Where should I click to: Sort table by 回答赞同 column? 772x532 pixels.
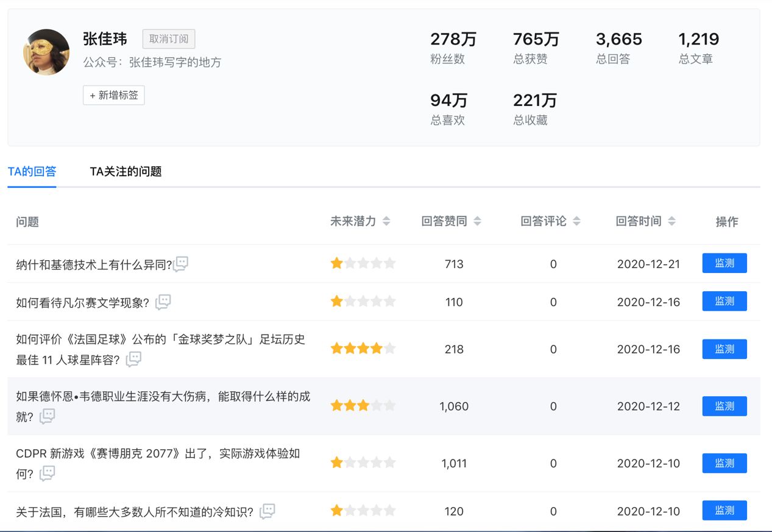(477, 221)
